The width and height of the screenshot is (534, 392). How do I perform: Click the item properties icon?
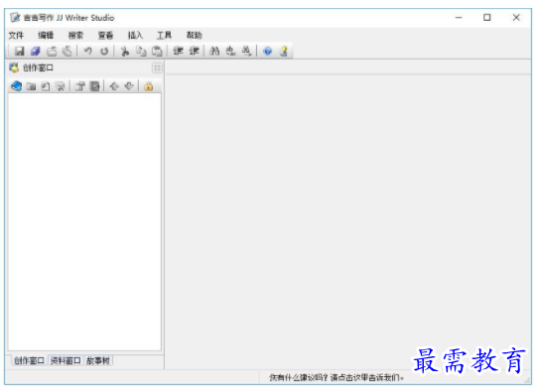tap(80, 86)
